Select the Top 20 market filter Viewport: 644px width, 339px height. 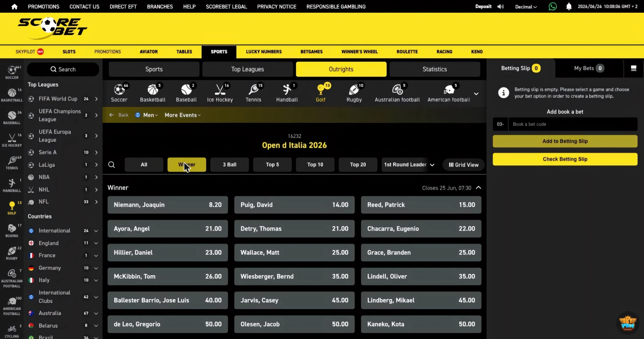click(x=358, y=165)
